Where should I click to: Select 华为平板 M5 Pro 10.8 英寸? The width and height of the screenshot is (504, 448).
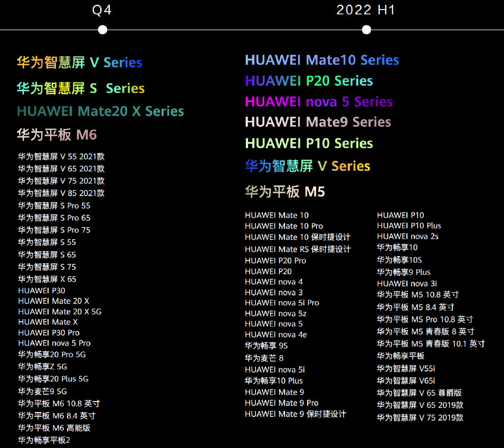point(425,320)
